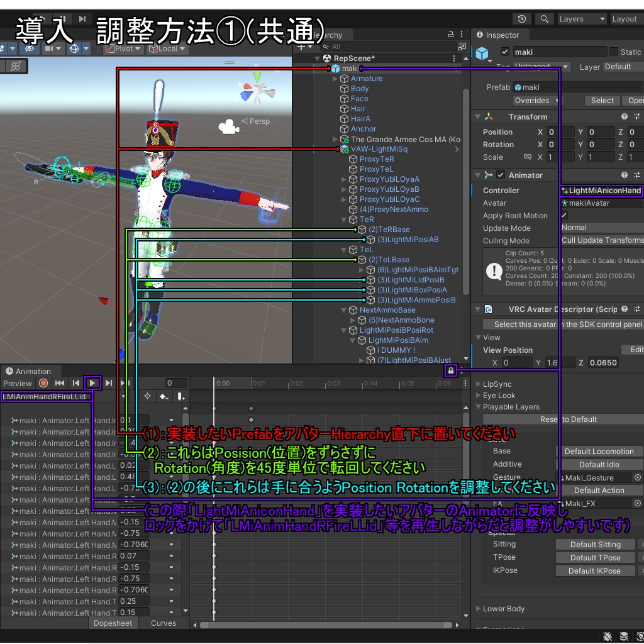This screenshot has width=644, height=644.
Task: Expand the LipSync section
Action: [478, 384]
